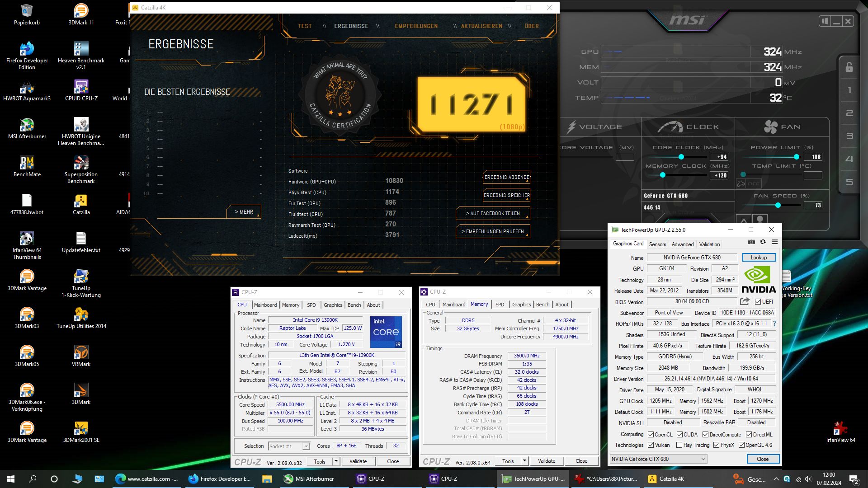
Task: Click the Fan Speed slider handle
Action: click(778, 205)
